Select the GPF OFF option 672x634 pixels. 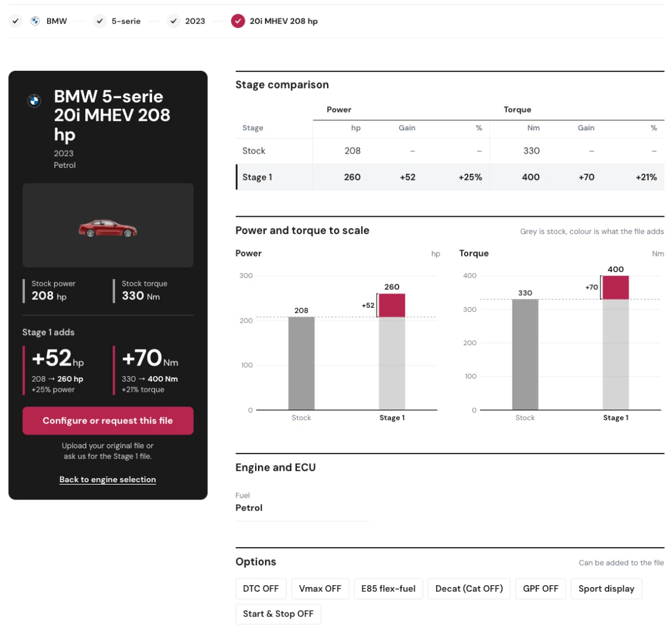pyautogui.click(x=540, y=589)
